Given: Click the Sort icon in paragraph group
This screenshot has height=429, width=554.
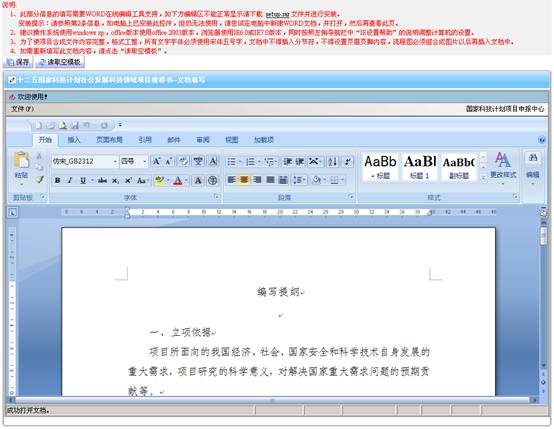Looking at the screenshot, I should pyautogui.click(x=332, y=162).
